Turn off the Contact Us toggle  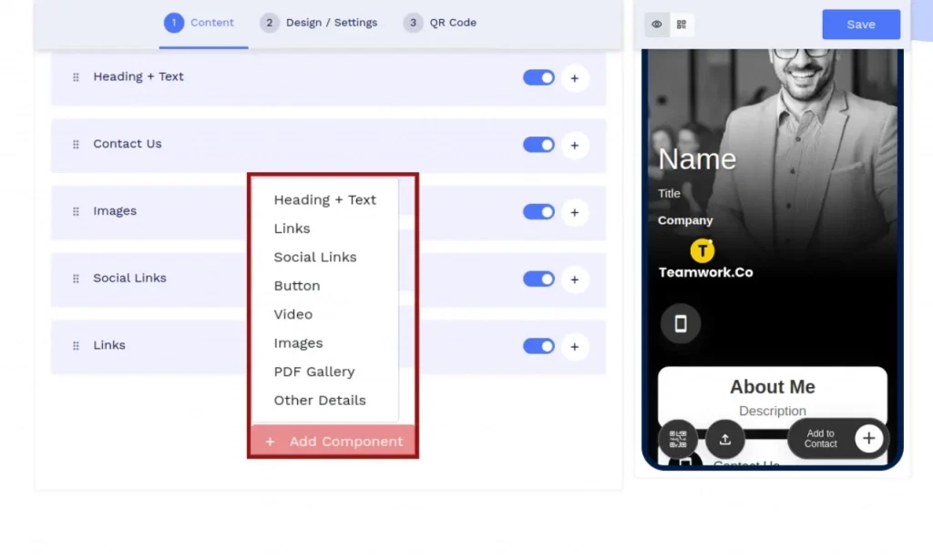538,145
